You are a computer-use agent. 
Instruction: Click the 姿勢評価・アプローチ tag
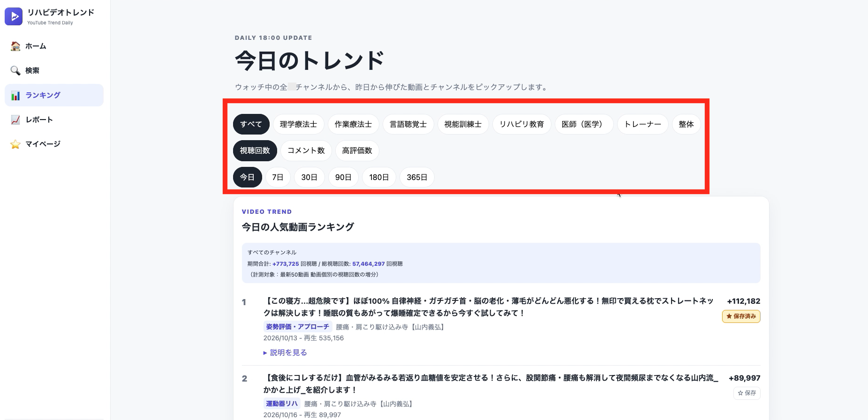tap(298, 327)
